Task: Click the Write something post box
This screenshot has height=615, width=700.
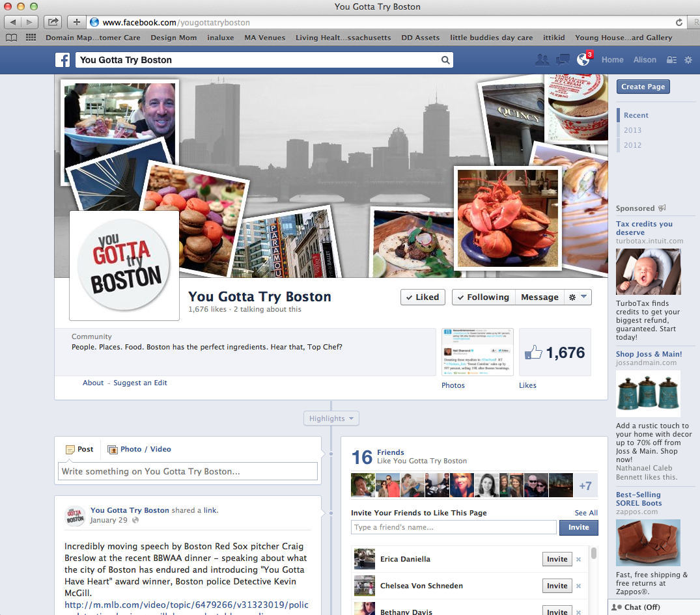Action: tap(188, 471)
